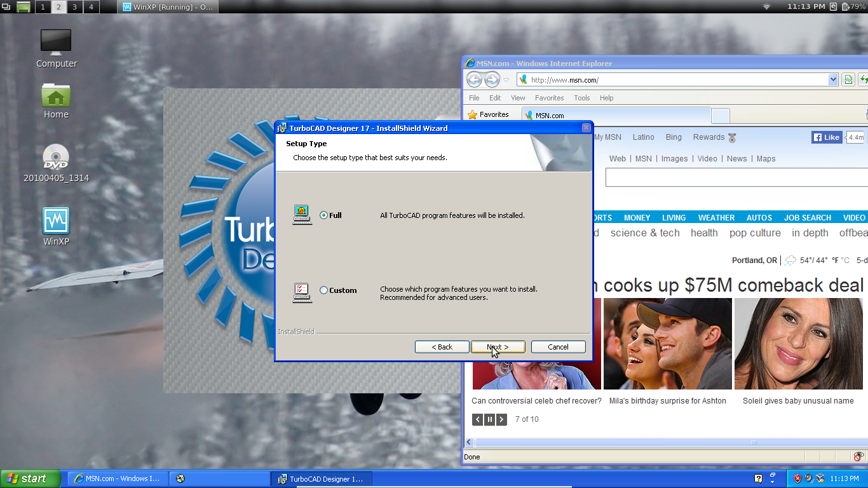Show the previous slide in MSN slideshow
Screen dimensions: 868x488
tap(478, 419)
